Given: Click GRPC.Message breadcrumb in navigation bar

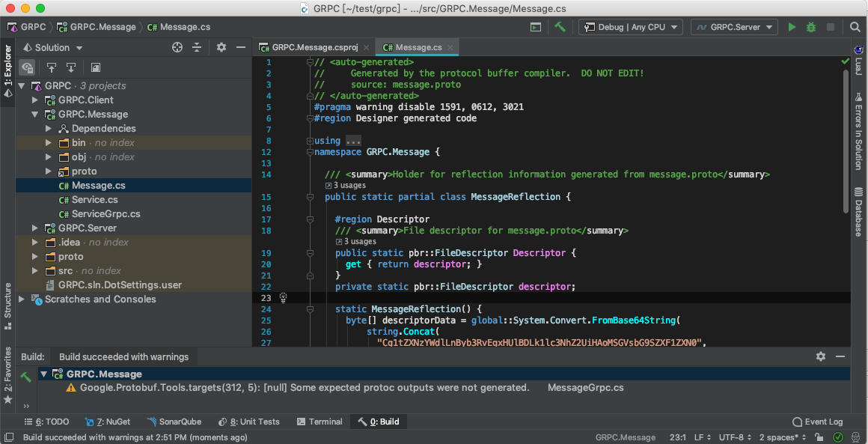Looking at the screenshot, I should click(97, 26).
